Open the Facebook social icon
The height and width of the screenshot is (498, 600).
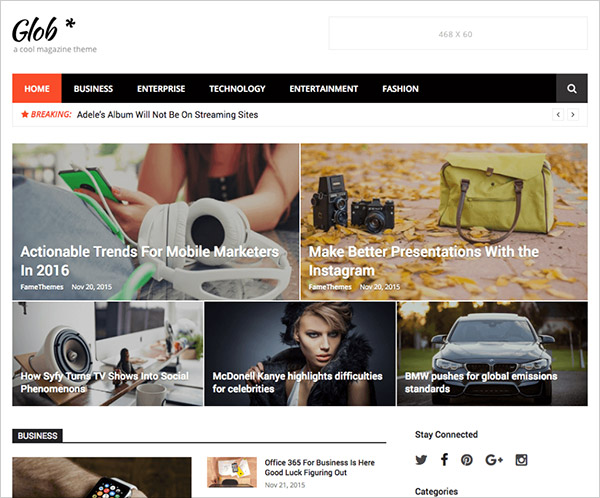point(444,459)
